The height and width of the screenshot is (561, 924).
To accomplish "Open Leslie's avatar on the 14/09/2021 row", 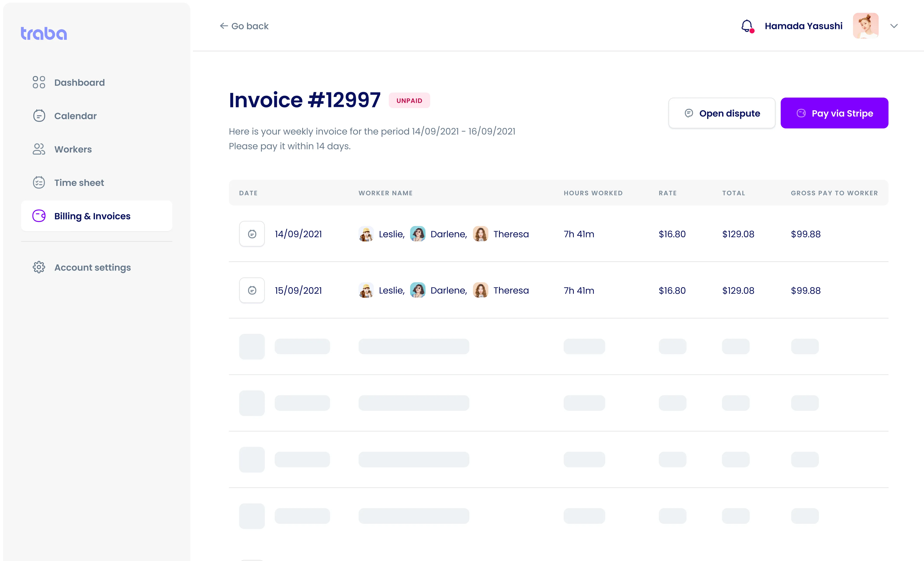I will click(x=366, y=233).
